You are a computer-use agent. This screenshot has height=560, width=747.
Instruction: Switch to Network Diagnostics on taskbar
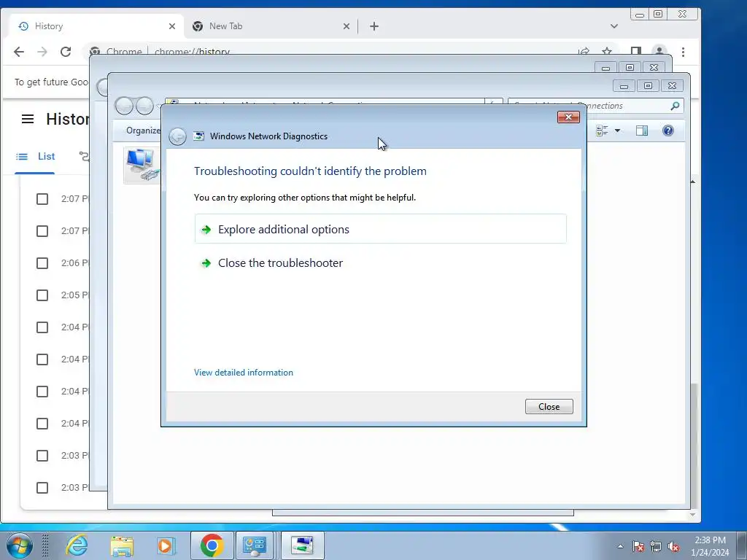coord(303,545)
